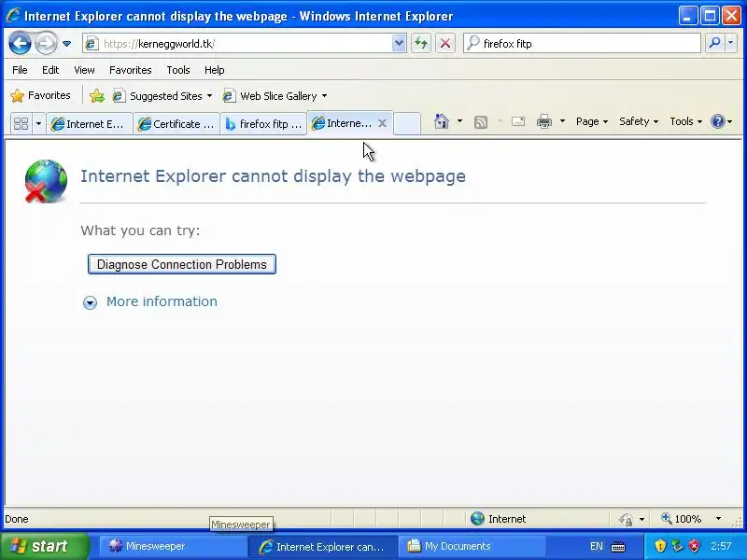Image resolution: width=747 pixels, height=560 pixels.
Task: Click the page icon beside the URL
Action: [x=92, y=44]
